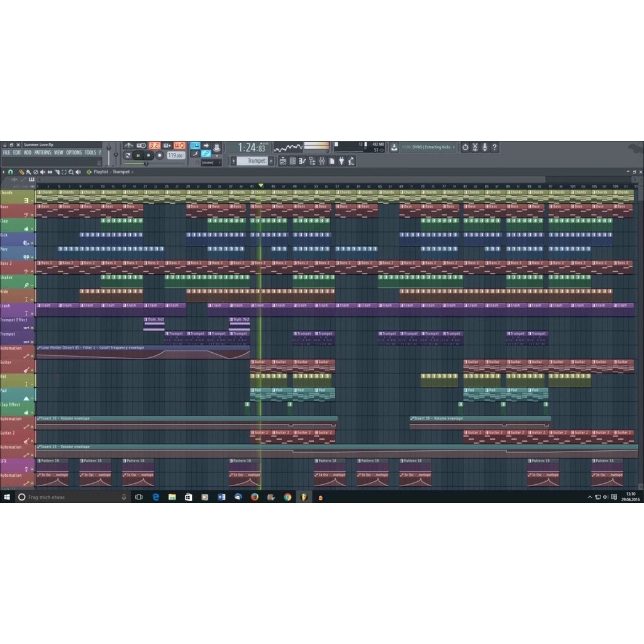The width and height of the screenshot is (644, 644).
Task: Open the plugin picker plug icon
Action: pyautogui.click(x=341, y=162)
